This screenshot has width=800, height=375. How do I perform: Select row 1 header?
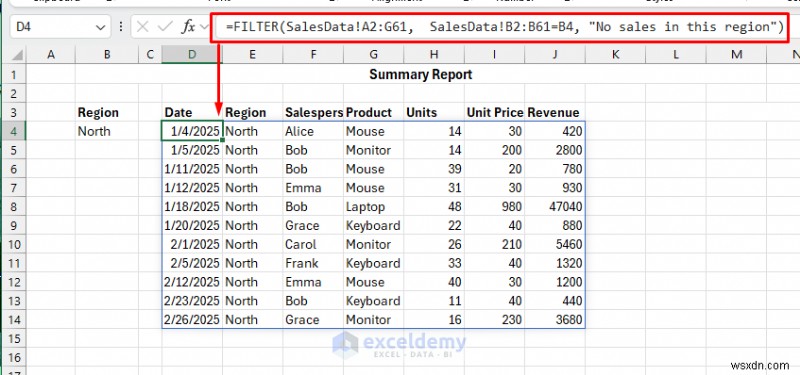[x=14, y=74]
